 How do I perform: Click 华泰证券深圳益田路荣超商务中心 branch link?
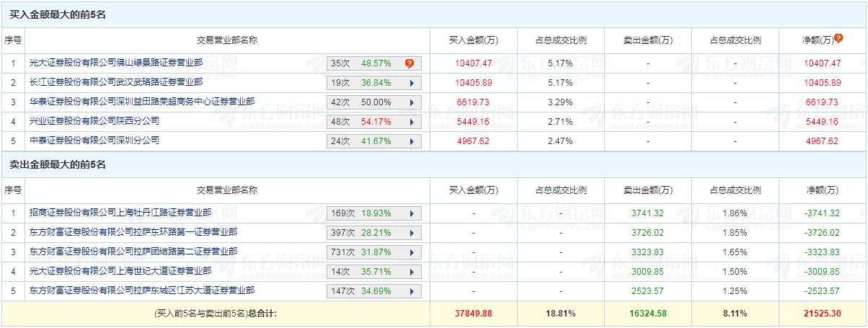(x=142, y=102)
